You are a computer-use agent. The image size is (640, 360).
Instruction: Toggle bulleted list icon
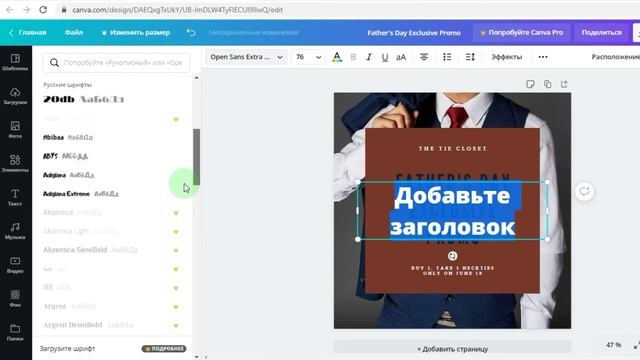tap(447, 57)
